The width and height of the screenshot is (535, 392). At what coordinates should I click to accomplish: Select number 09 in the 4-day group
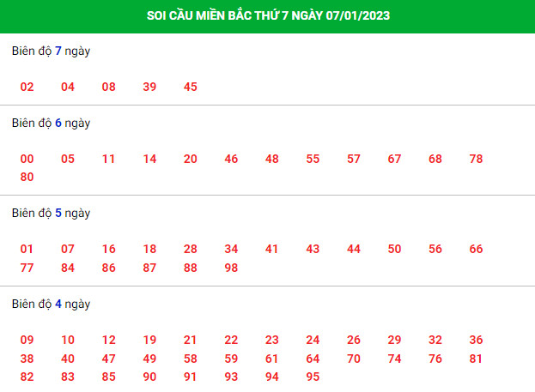(27, 340)
